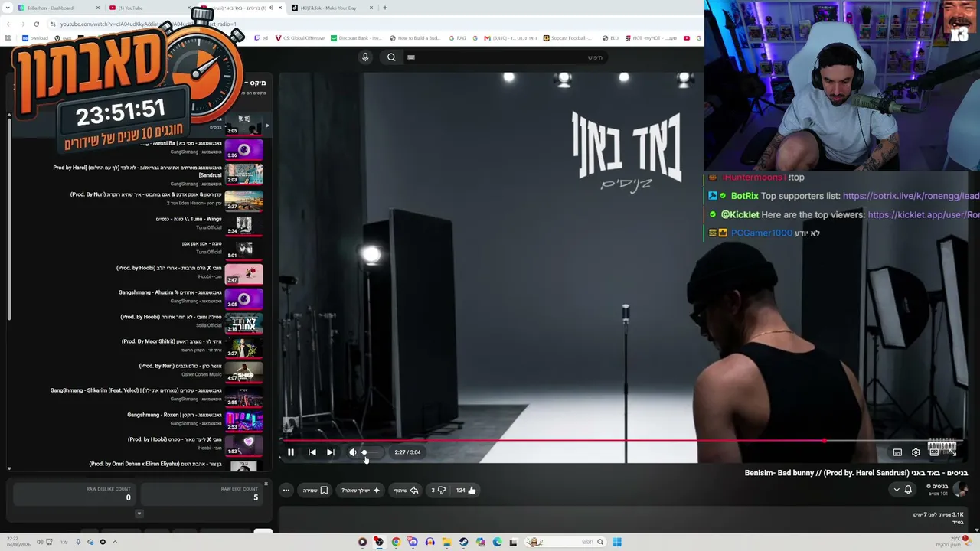
Task: Open the tab search dropdown arrow
Action: pyautogui.click(x=7, y=8)
